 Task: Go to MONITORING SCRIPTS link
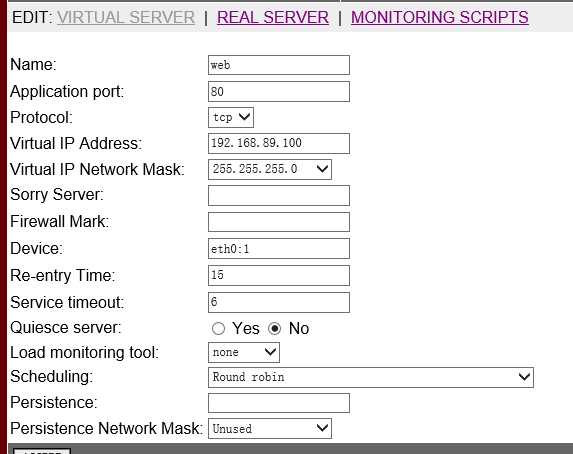coord(440,17)
